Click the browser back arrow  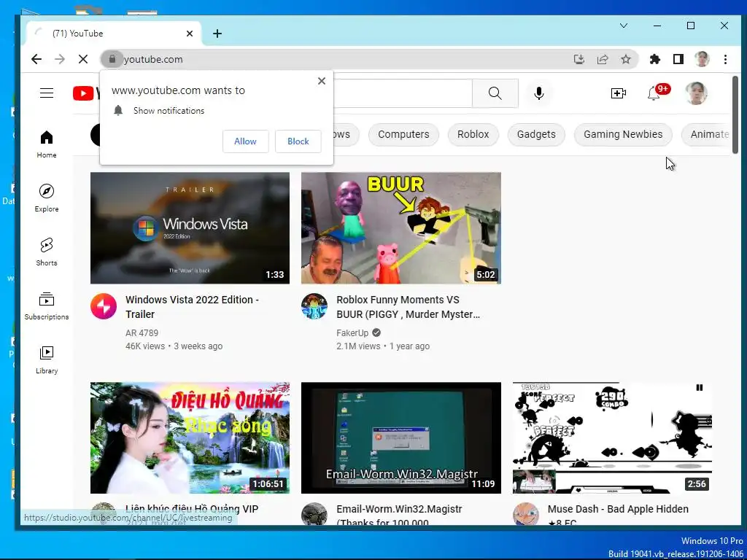(36, 59)
